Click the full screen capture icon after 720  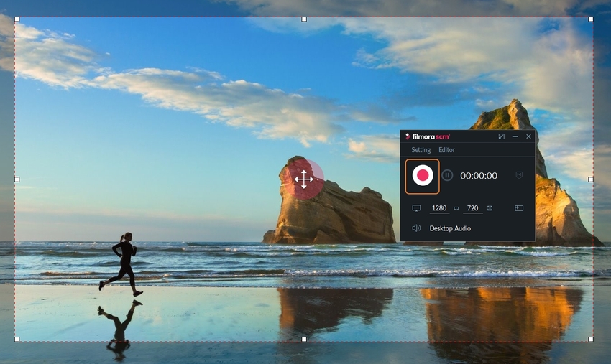(x=490, y=208)
